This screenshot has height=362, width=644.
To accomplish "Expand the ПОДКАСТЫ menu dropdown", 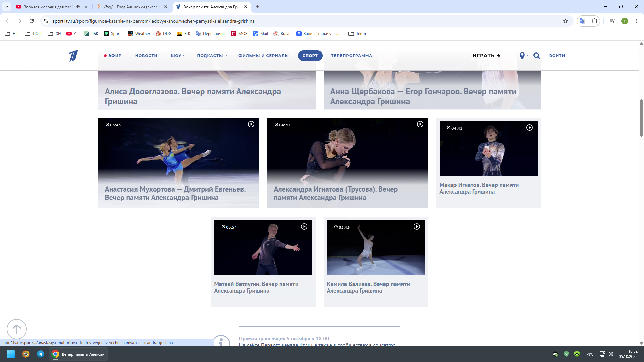I will tap(212, 56).
